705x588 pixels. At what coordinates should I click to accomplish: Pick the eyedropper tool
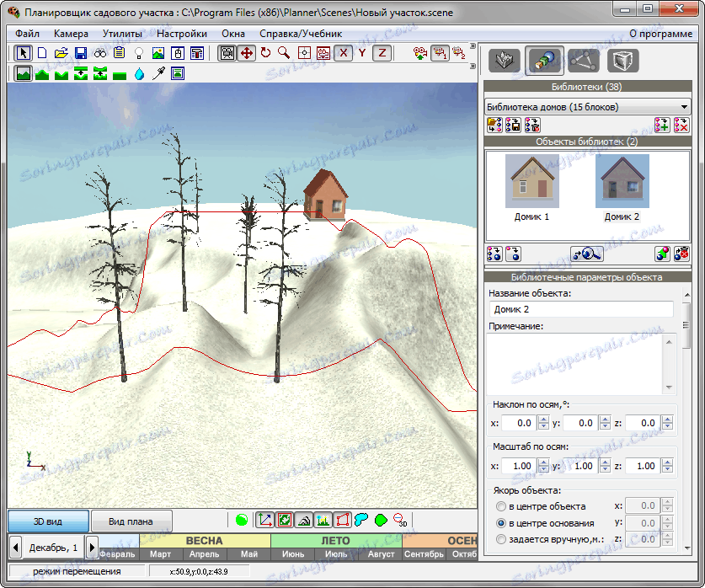(158, 74)
